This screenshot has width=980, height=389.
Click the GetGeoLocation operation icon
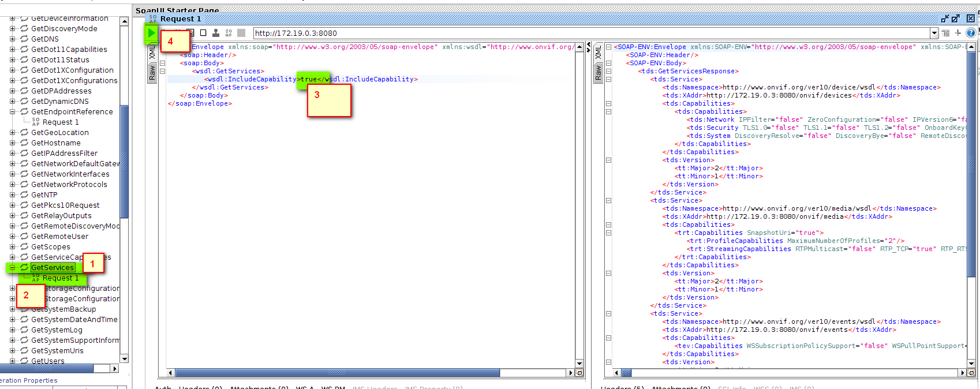(24, 133)
